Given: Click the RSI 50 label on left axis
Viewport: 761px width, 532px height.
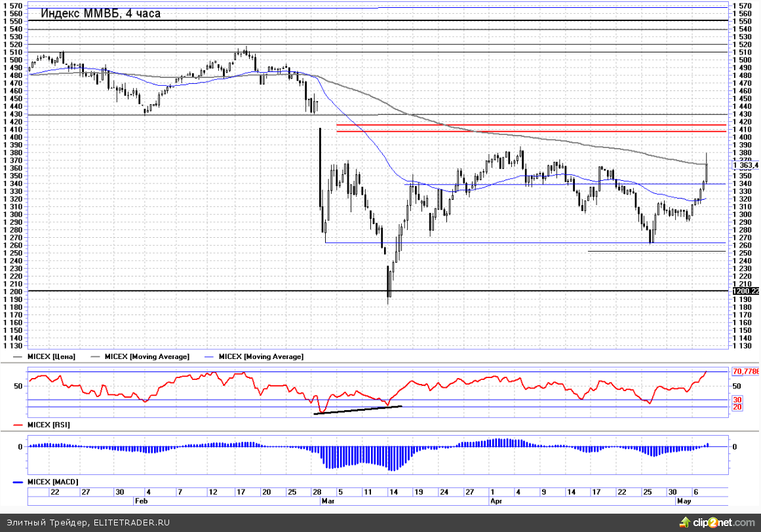Looking at the screenshot, I should [18, 387].
